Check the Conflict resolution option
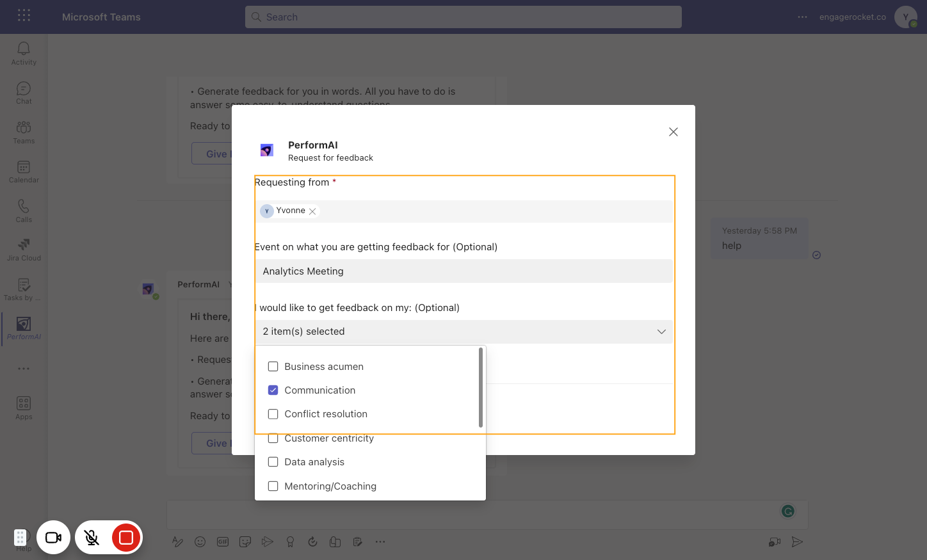927x560 pixels. 273,414
